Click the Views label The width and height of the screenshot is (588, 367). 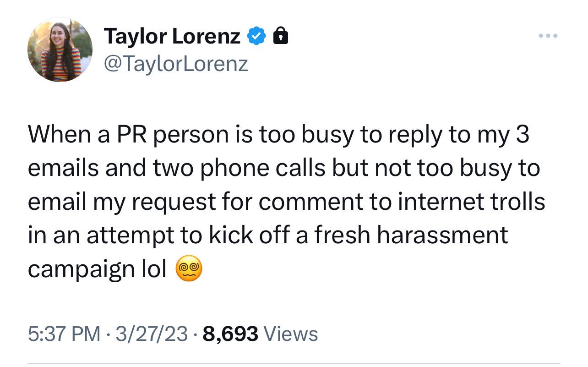pos(291,334)
